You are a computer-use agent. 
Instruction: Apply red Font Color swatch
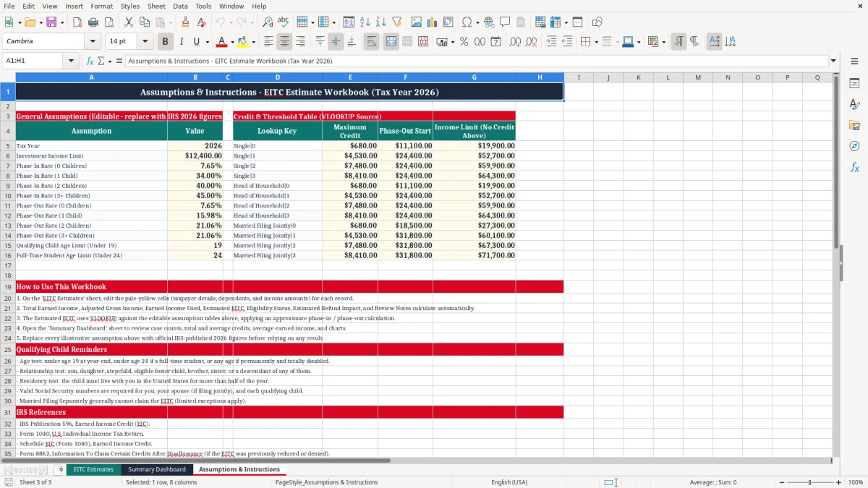point(221,42)
